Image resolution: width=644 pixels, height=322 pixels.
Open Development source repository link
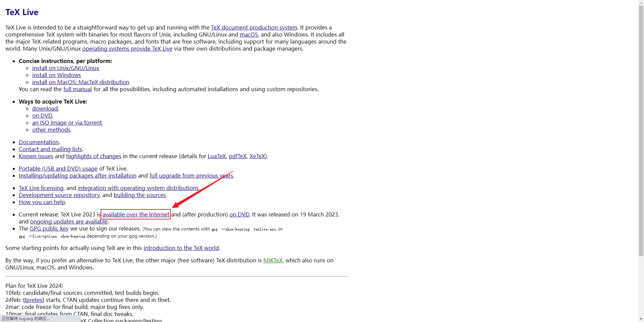59,195
